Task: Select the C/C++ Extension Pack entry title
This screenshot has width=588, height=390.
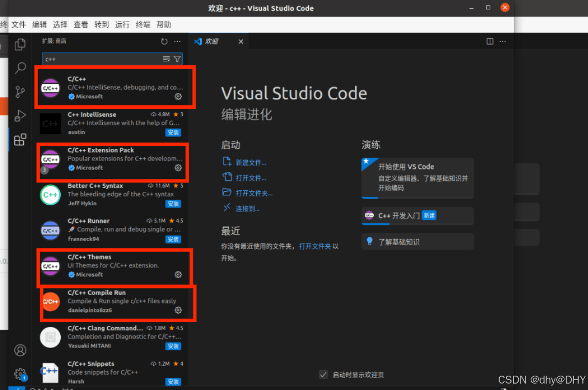Action: 101,150
